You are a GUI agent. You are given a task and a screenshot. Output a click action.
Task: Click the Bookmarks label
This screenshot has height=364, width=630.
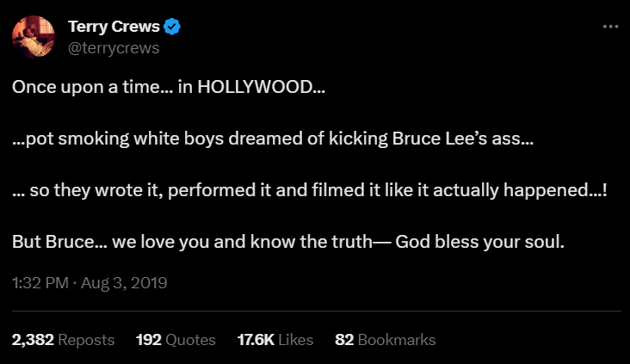[x=397, y=340]
